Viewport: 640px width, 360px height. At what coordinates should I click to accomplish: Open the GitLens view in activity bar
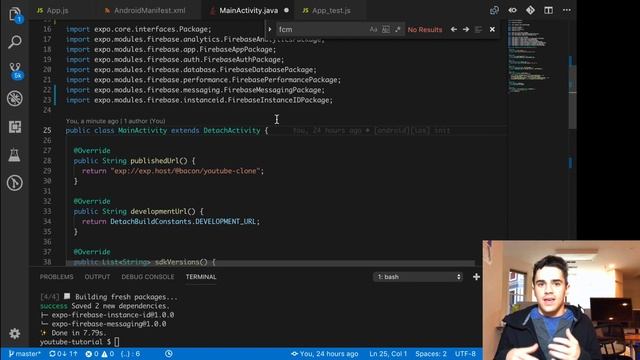pos(15,183)
